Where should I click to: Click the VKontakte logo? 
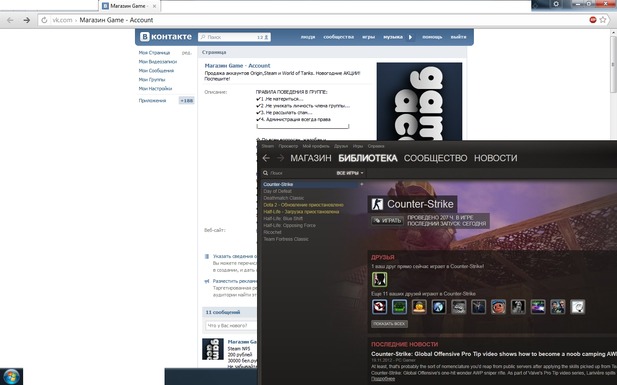click(x=166, y=37)
